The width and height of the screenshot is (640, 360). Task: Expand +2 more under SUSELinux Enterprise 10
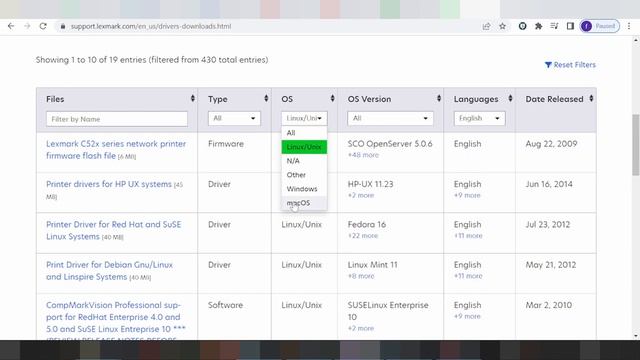tap(361, 328)
